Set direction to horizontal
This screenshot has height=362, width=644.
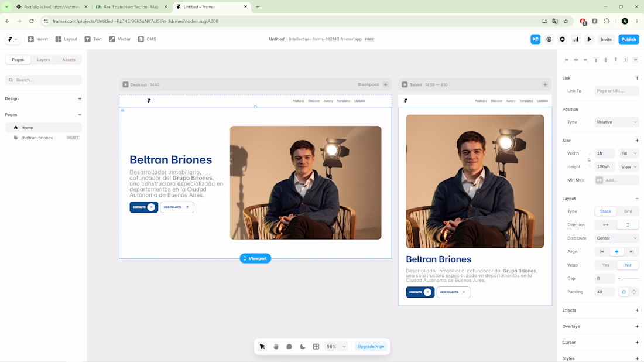click(x=605, y=225)
